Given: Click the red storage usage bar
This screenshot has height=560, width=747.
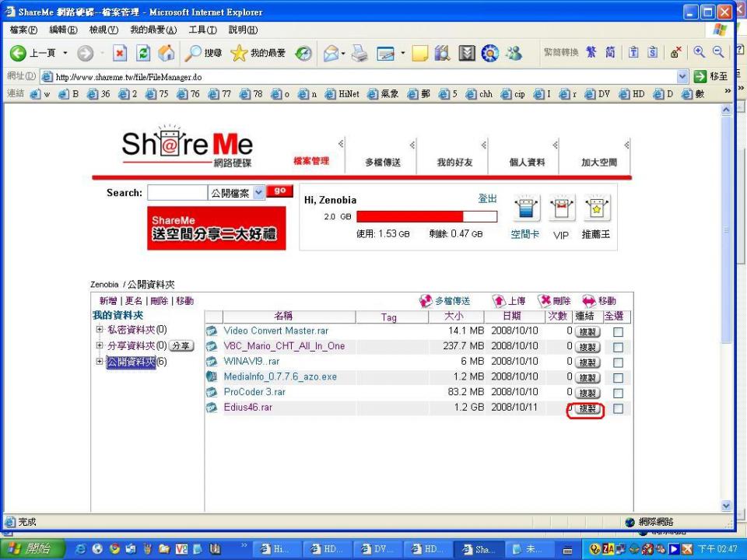Looking at the screenshot, I should tap(427, 217).
